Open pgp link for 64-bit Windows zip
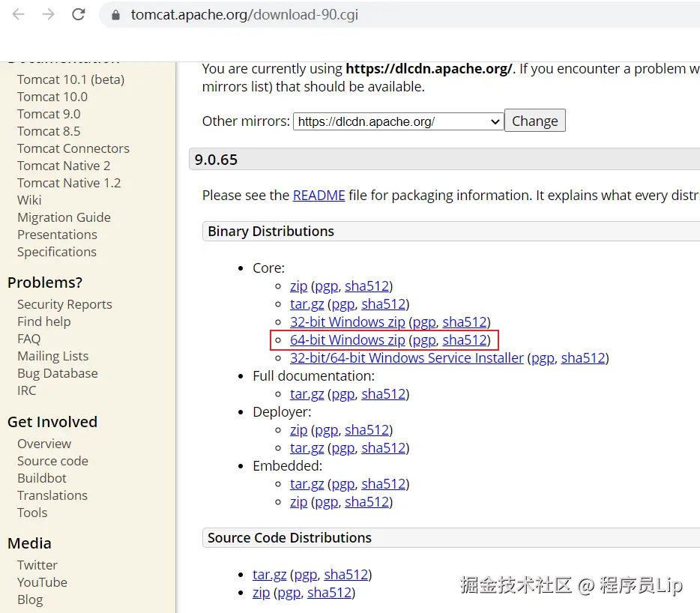Viewport: 700px width, 613px height. pyautogui.click(x=424, y=340)
